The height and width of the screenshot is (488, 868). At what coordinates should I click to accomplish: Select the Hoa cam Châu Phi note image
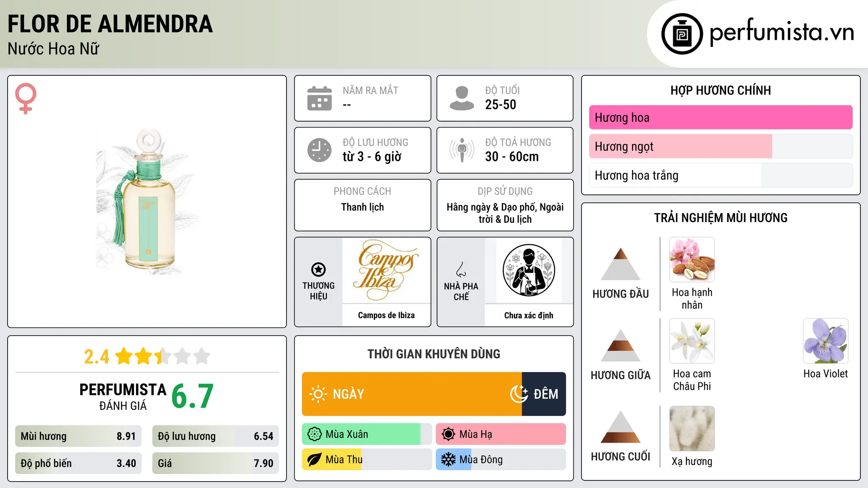(x=692, y=341)
